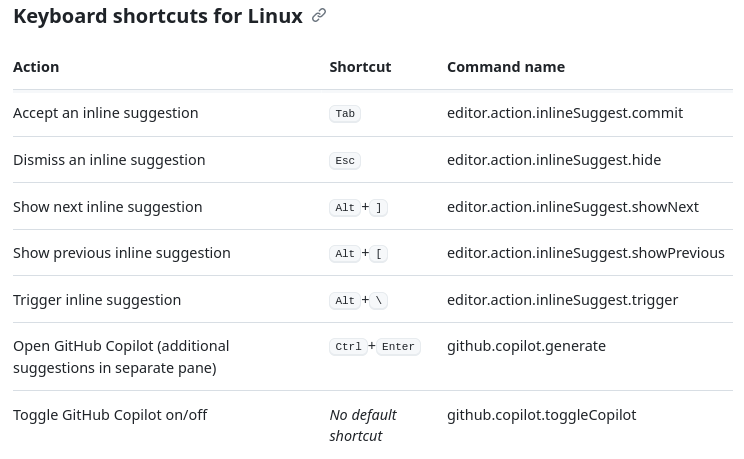Click the Action column header

[36, 67]
